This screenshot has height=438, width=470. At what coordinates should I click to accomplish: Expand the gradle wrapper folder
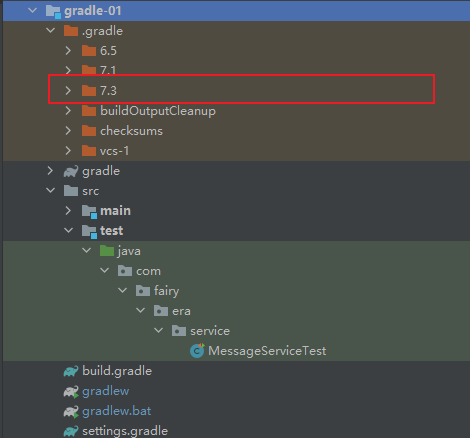tap(50, 171)
